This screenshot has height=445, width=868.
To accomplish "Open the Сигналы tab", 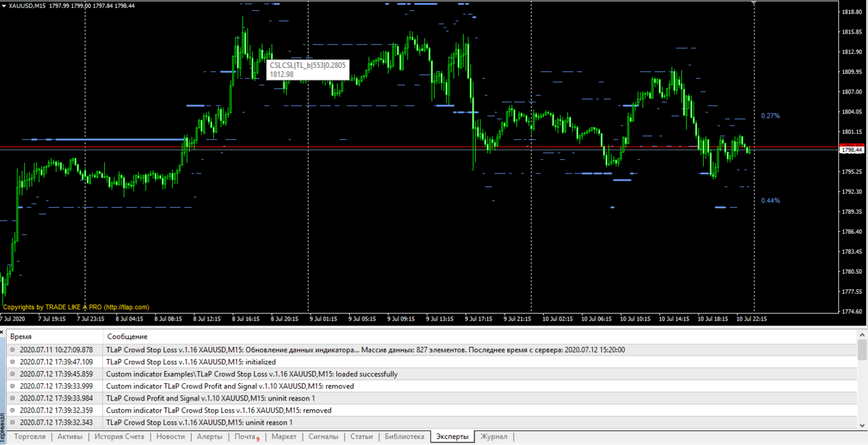I will click(323, 437).
